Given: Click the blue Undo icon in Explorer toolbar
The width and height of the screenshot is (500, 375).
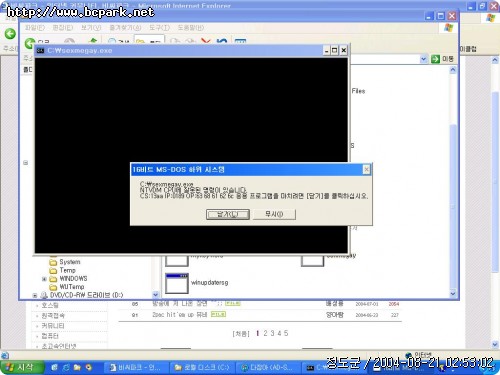Looking at the screenshot, I should point(222,41).
